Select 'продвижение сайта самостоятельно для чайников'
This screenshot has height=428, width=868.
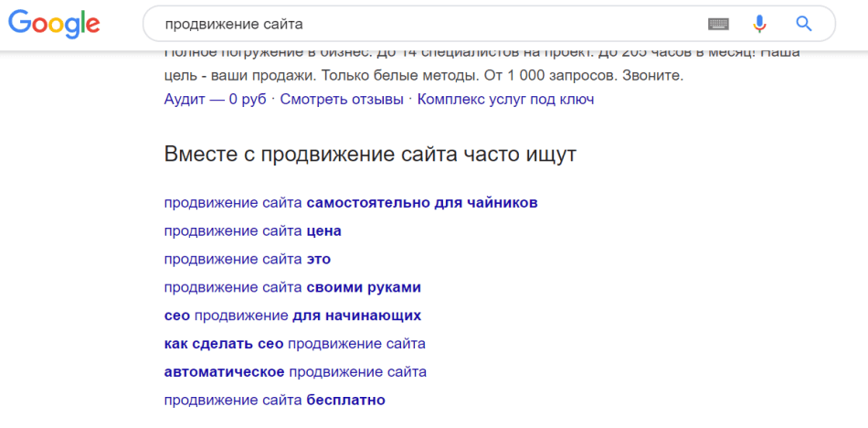click(x=351, y=203)
